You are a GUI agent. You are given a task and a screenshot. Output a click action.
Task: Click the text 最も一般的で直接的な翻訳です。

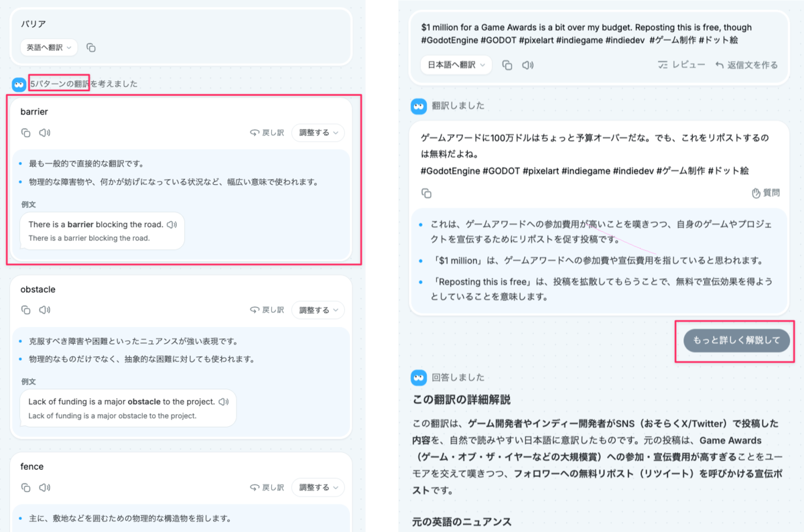tap(86, 163)
